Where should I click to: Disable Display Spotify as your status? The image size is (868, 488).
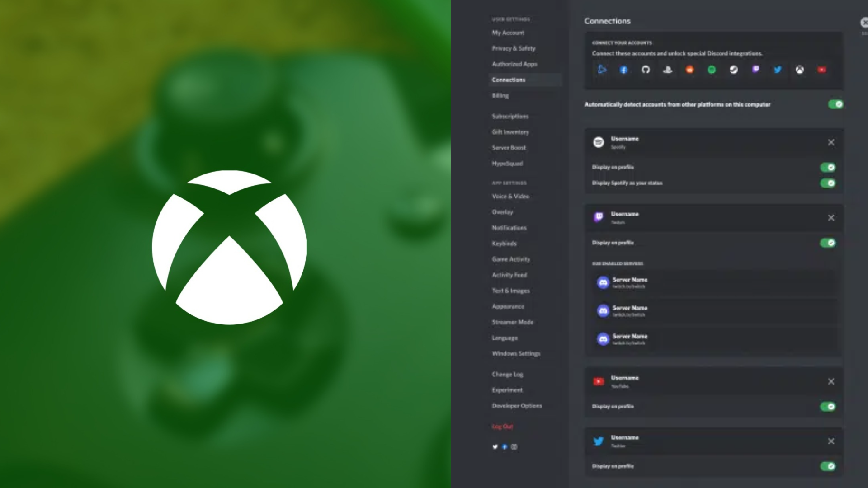[828, 183]
